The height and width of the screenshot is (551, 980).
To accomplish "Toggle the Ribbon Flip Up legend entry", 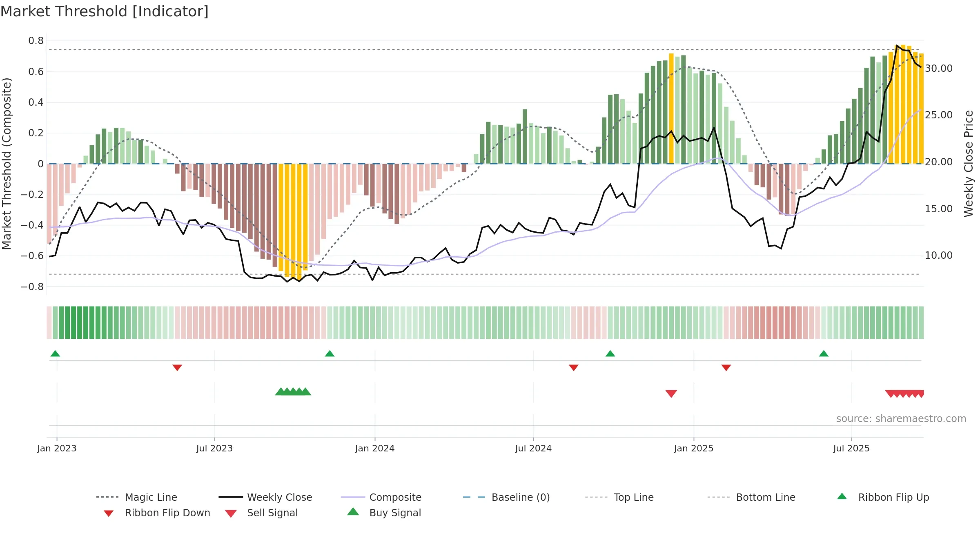I will [x=883, y=497].
